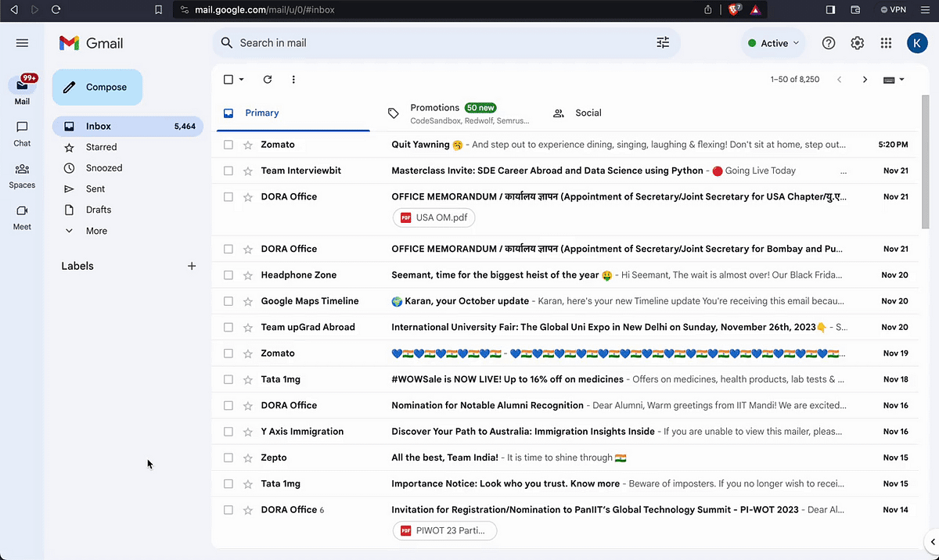Star the Zomato Quit Yawning email
This screenshot has width=939, height=560.
248,145
